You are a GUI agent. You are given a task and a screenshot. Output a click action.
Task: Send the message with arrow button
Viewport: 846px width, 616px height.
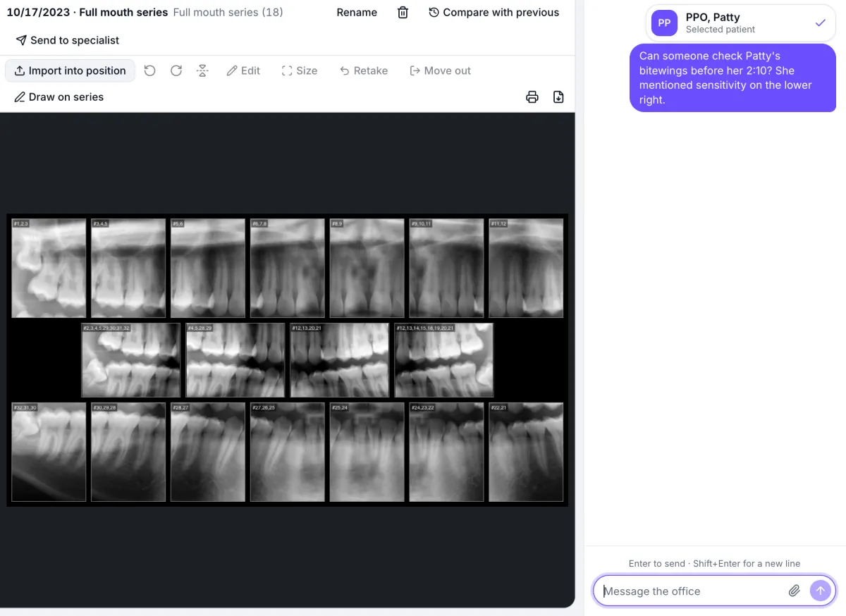(x=820, y=591)
